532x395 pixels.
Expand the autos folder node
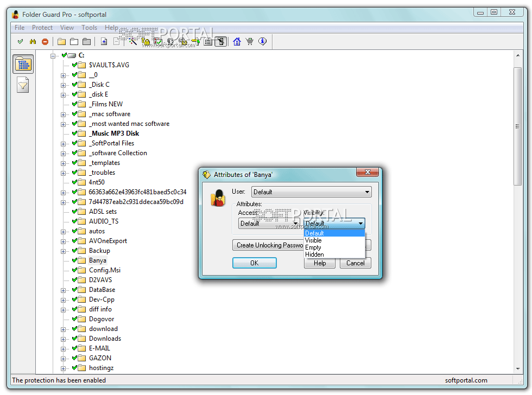point(63,232)
